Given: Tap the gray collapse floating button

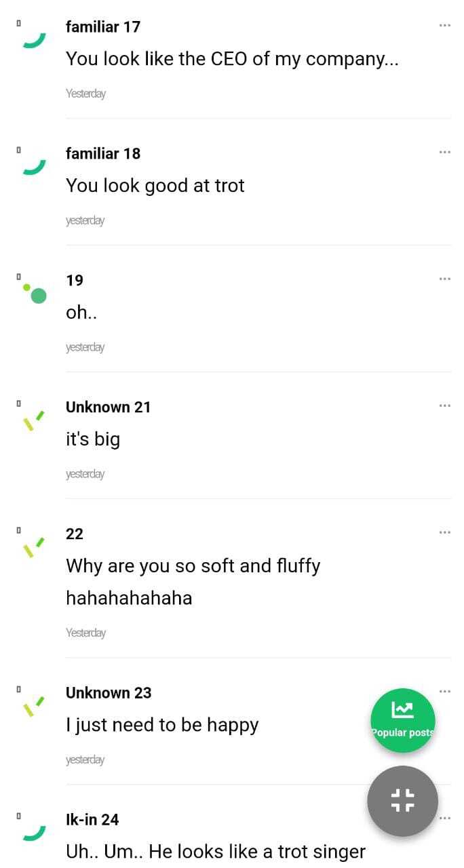Looking at the screenshot, I should click(x=402, y=801).
